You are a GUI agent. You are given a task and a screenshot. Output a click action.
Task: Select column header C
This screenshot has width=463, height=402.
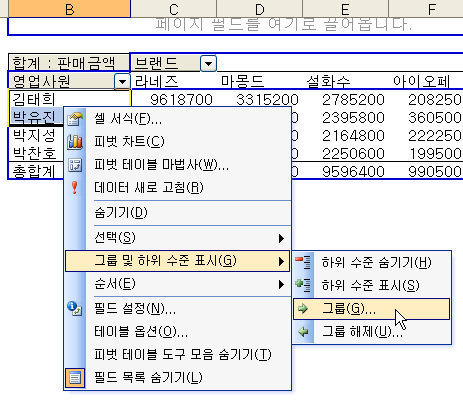[174, 9]
